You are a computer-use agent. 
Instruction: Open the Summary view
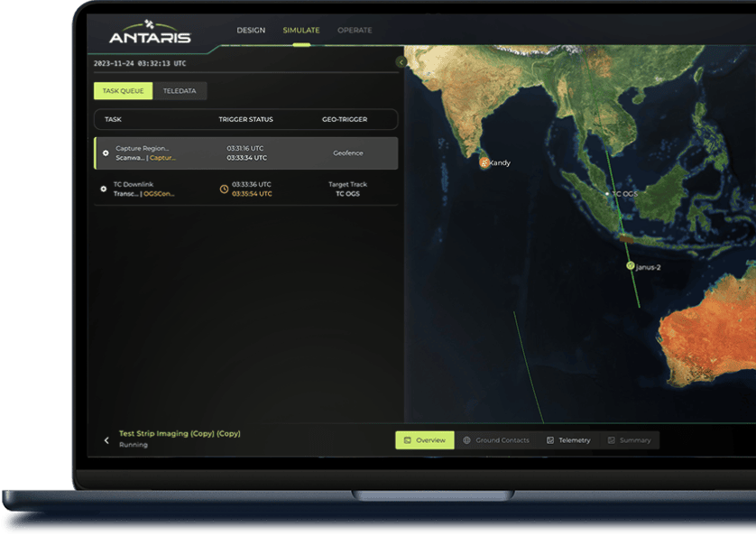coord(629,440)
